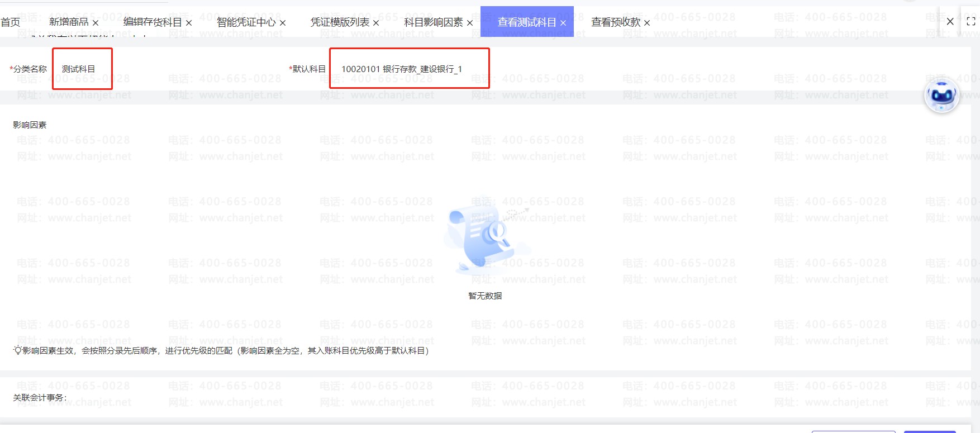Select the 凭证模版列表 tab

(x=340, y=22)
